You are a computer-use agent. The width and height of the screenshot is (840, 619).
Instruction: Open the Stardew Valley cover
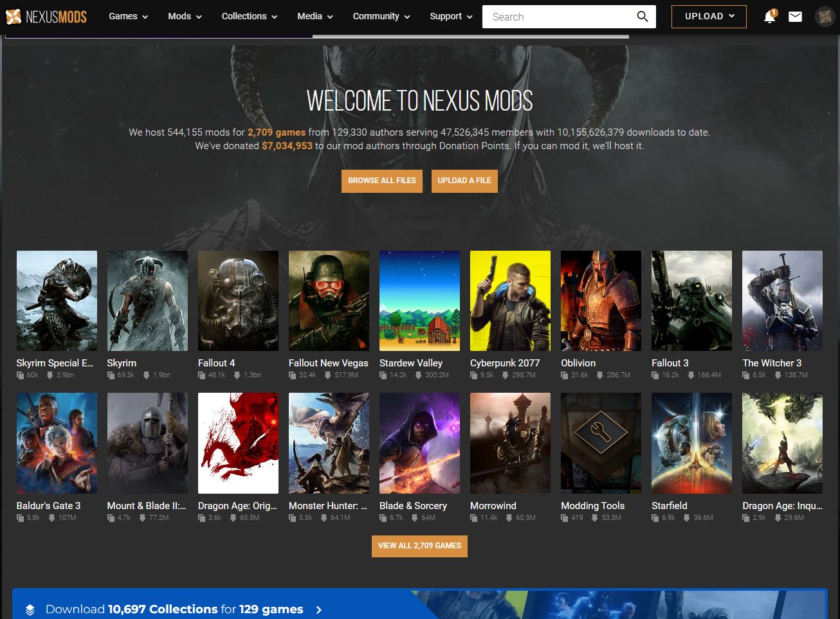(419, 301)
